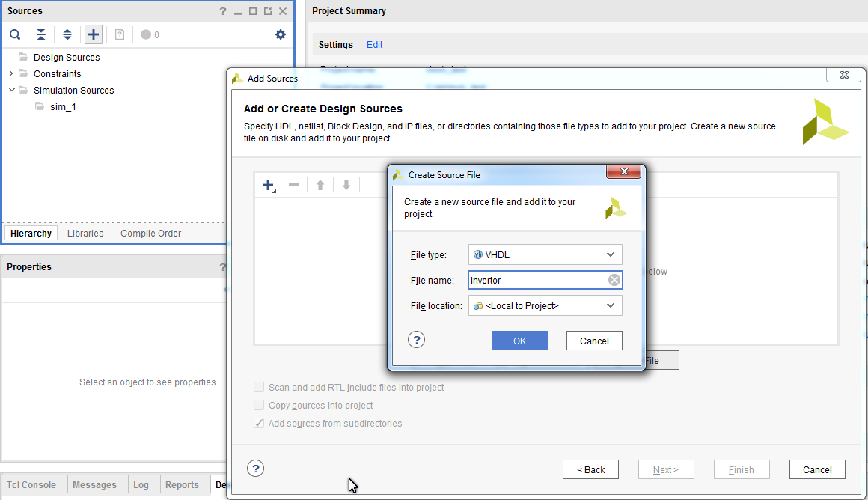Image resolution: width=868 pixels, height=500 pixels.
Task: Close the Sources panel
Action: (x=283, y=11)
